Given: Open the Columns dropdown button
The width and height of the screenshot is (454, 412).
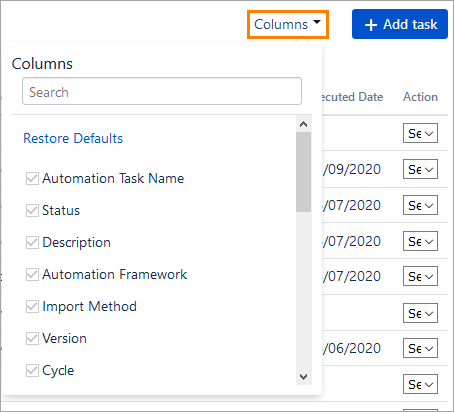Looking at the screenshot, I should click(x=288, y=24).
